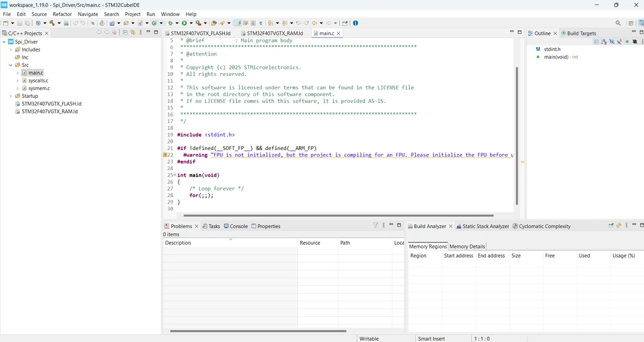Close the main.c editor tab
The height and width of the screenshot is (342, 644).
click(x=338, y=33)
